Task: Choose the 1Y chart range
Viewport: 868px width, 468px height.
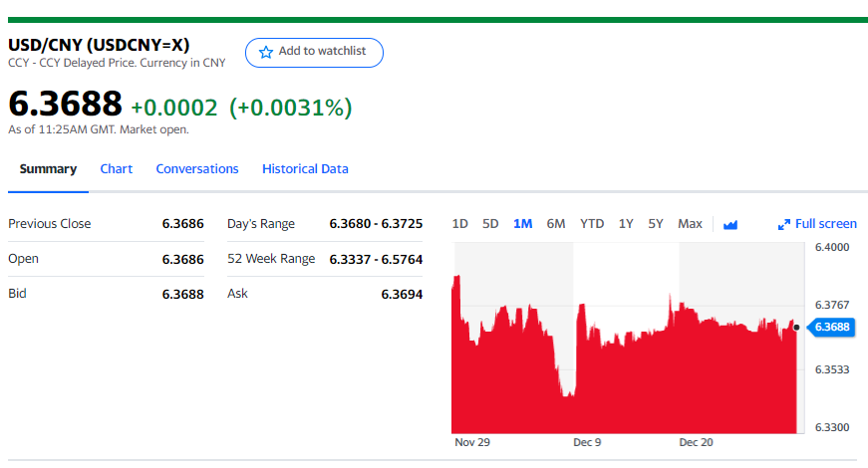Action: [x=626, y=224]
